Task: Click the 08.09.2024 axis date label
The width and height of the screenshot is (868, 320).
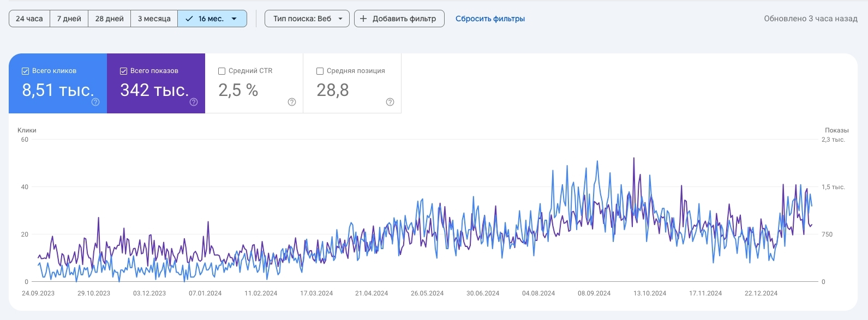Action: click(x=594, y=293)
